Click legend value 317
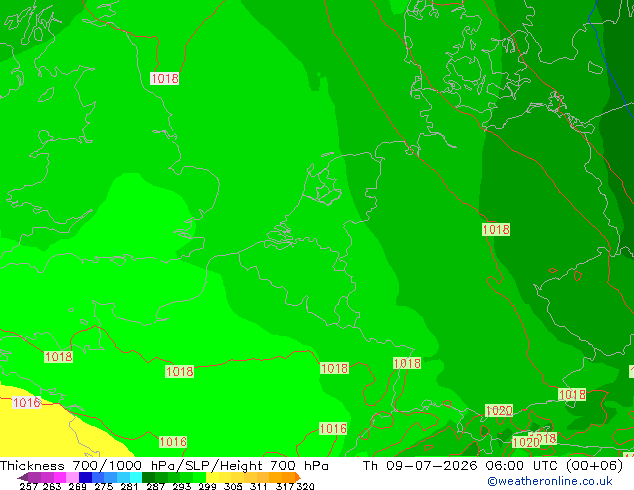Image resolution: width=634 pixels, height=490 pixels. pos(285,486)
